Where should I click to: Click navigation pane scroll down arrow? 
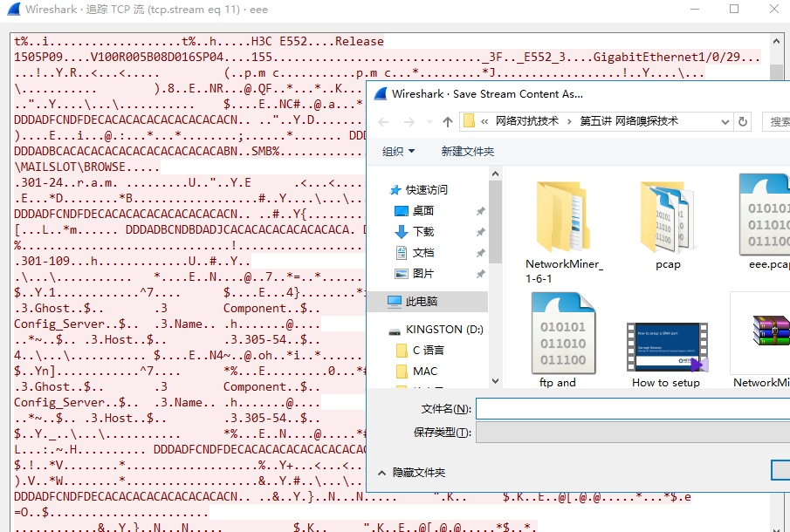(x=495, y=381)
